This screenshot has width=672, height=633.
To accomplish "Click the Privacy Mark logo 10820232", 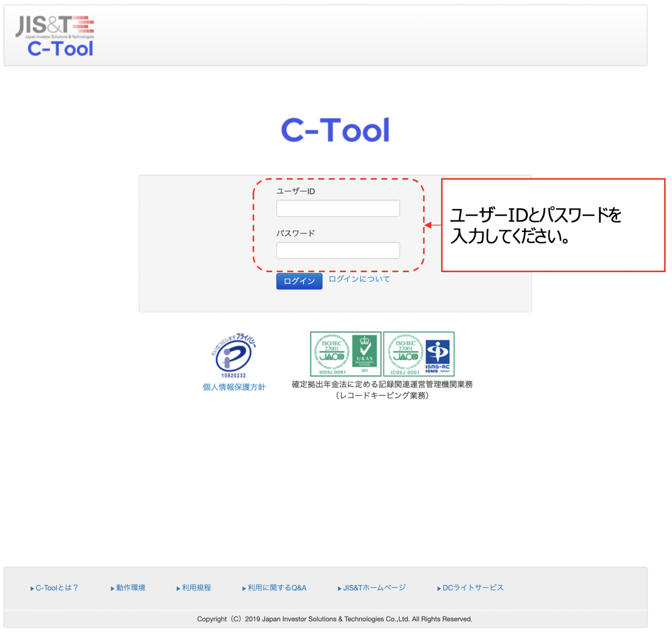I will [x=233, y=356].
